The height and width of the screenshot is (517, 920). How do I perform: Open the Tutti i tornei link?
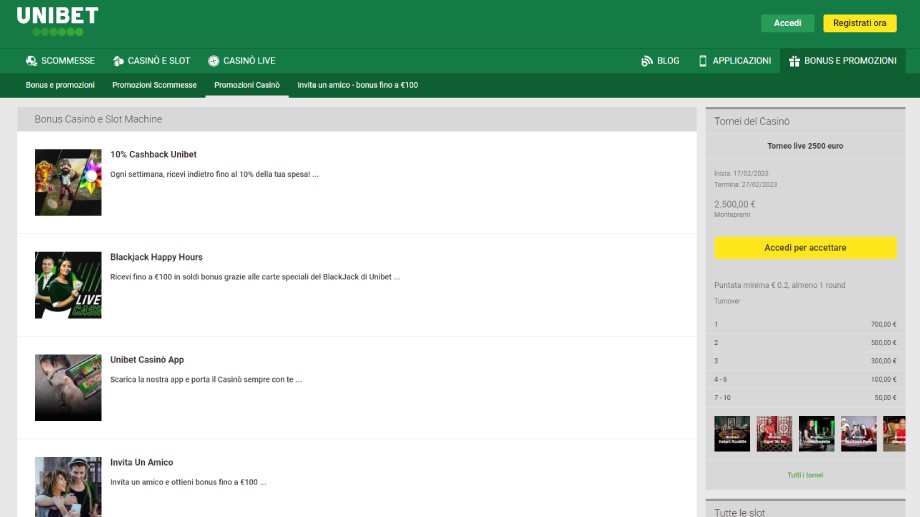[x=805, y=475]
